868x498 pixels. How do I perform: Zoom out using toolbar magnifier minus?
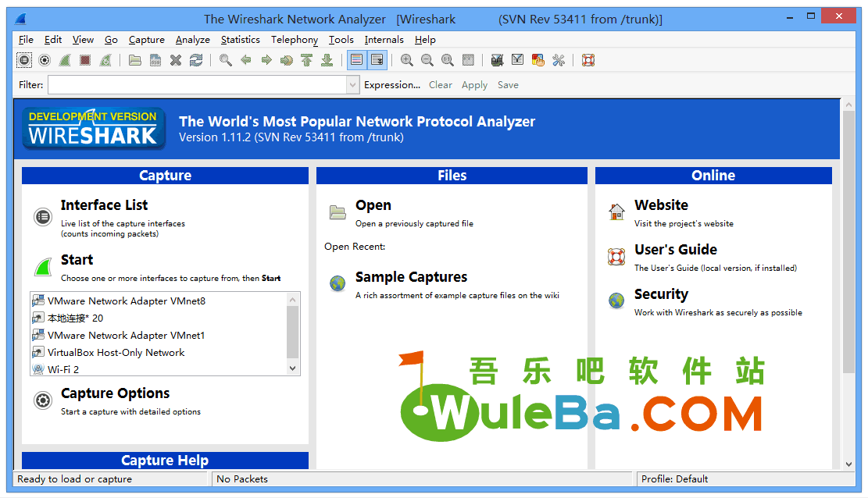pyautogui.click(x=427, y=60)
